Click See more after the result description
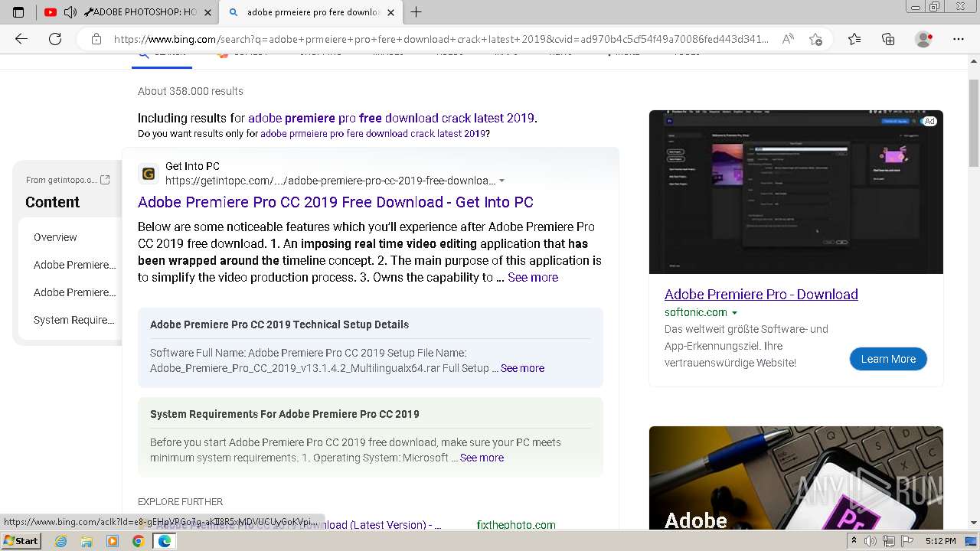 coord(533,277)
